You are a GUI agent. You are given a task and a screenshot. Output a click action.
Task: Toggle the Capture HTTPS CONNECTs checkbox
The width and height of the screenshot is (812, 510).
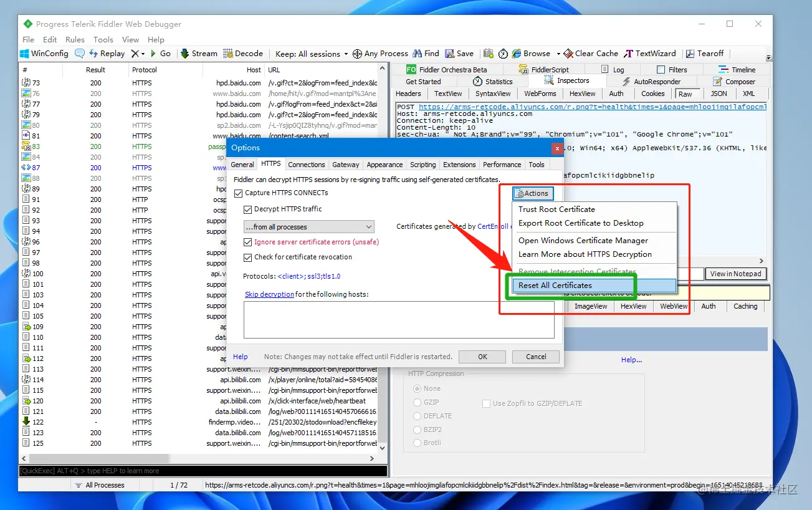point(238,193)
